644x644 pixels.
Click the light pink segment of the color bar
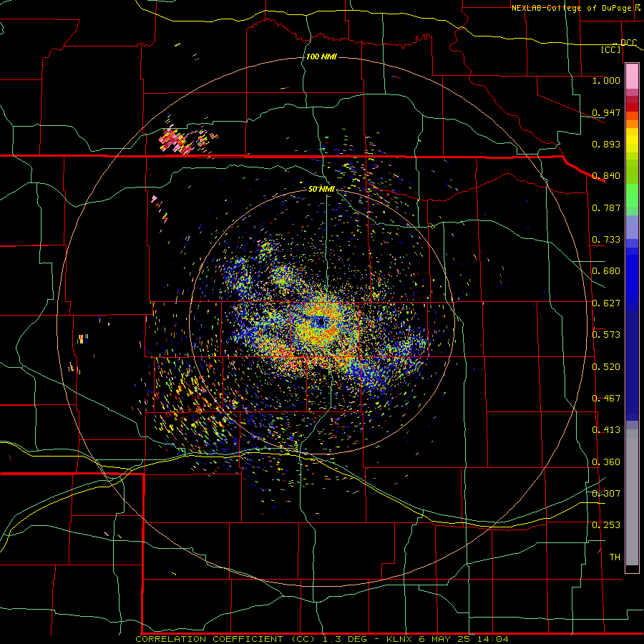click(632, 77)
